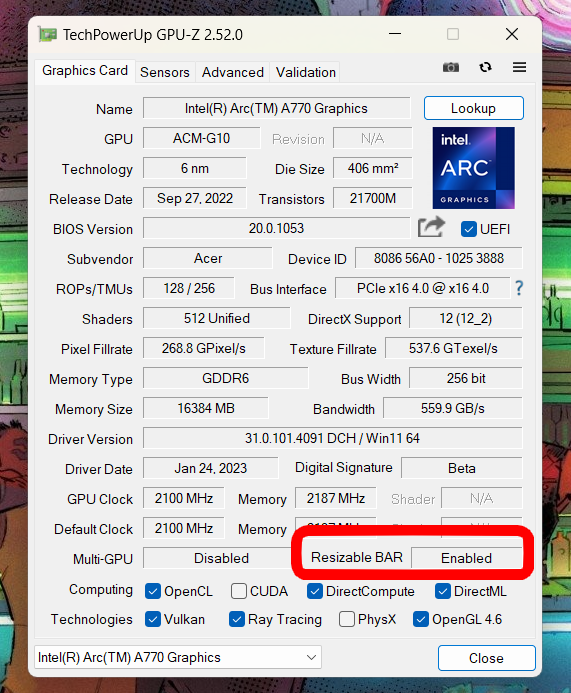Image resolution: width=571 pixels, height=693 pixels.
Task: Open the GPU selection dropdown
Action: (x=178, y=657)
